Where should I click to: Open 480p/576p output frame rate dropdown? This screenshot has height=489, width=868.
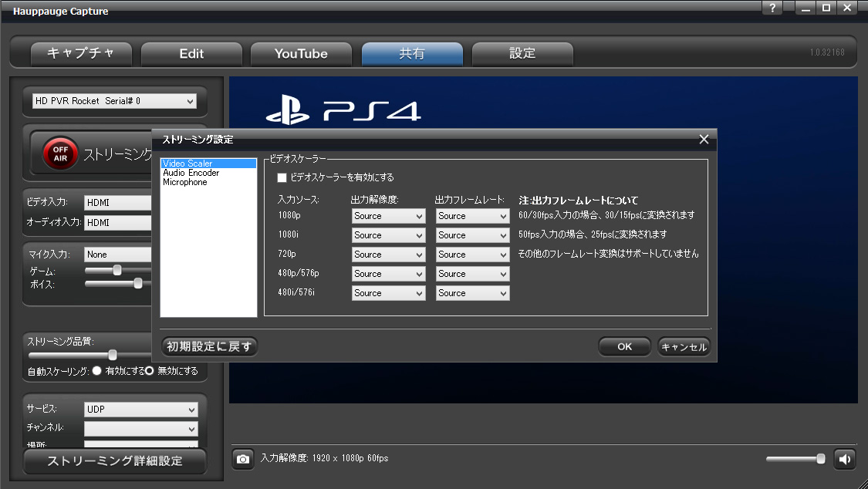pyautogui.click(x=472, y=274)
